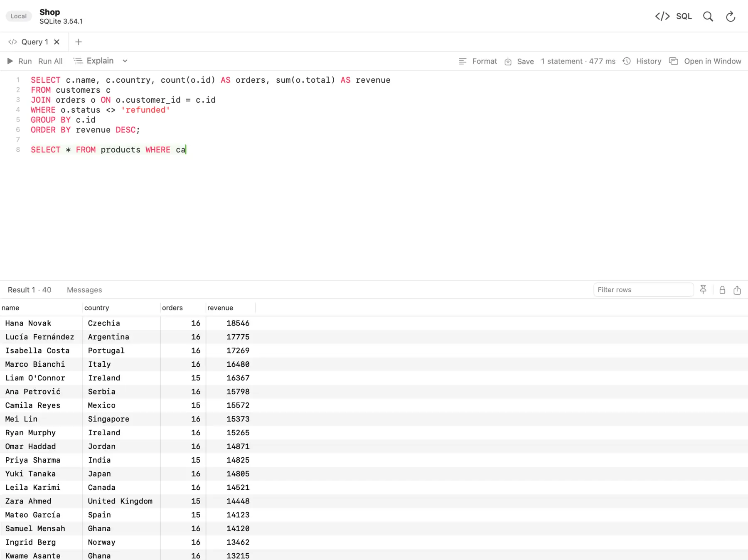Click the search magnifier icon
The width and height of the screenshot is (748, 560).
pos(708,16)
